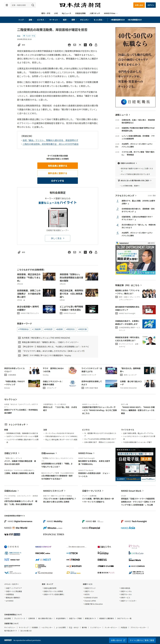Select the 朝刊・夕刊 menu item
Viewport: 160px width, 644px height.
(46, 13)
